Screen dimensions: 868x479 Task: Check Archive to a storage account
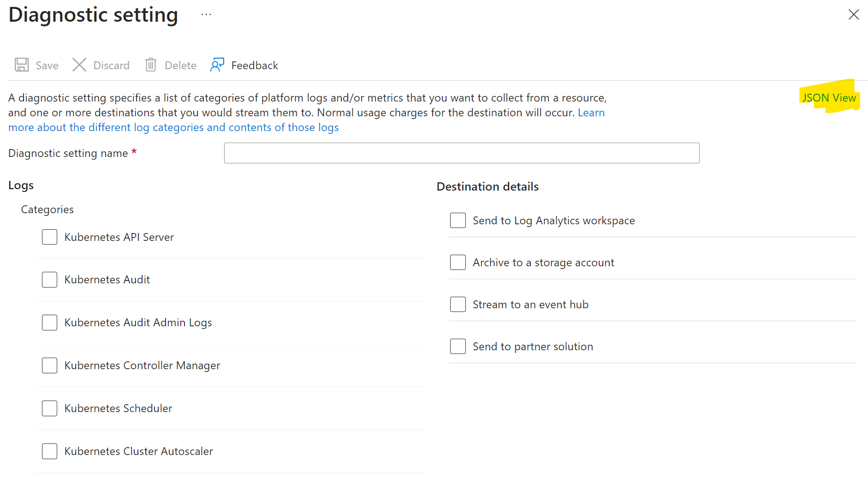458,263
